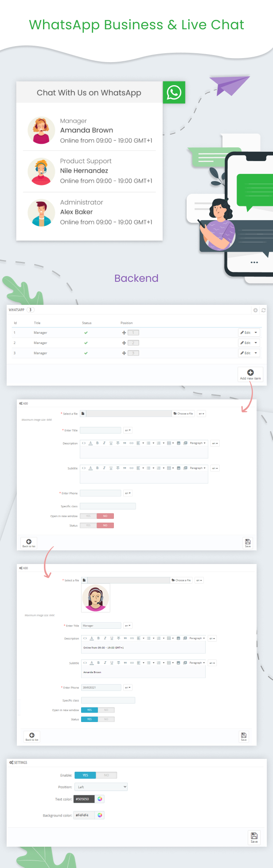Click text color icon in empty Description editor
Image resolution: width=273 pixels, height=868 pixels.
tap(91, 443)
